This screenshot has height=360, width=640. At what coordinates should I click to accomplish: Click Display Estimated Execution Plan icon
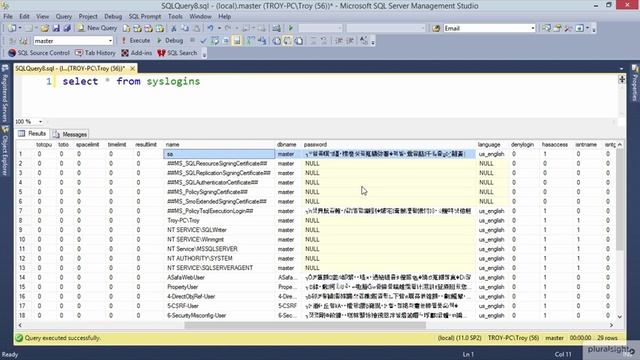215,40
